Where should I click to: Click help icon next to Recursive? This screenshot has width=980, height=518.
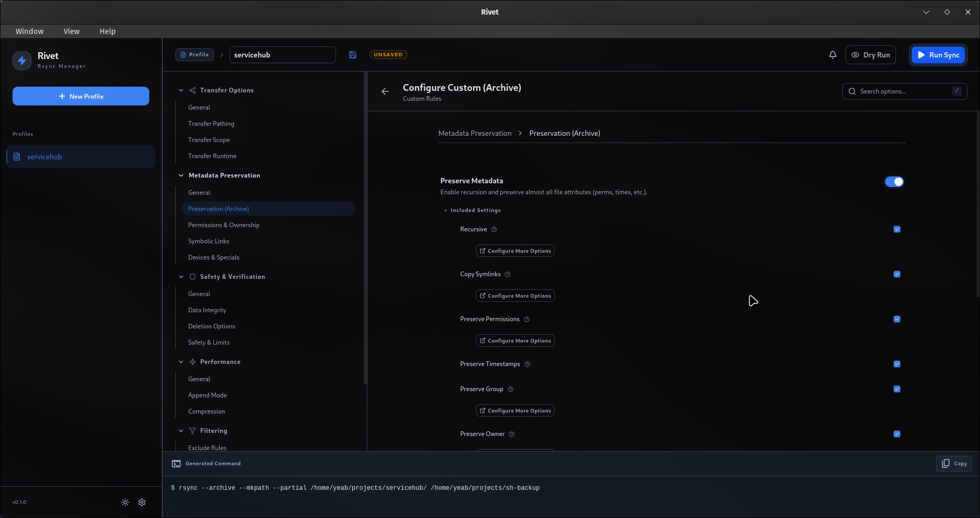click(494, 230)
